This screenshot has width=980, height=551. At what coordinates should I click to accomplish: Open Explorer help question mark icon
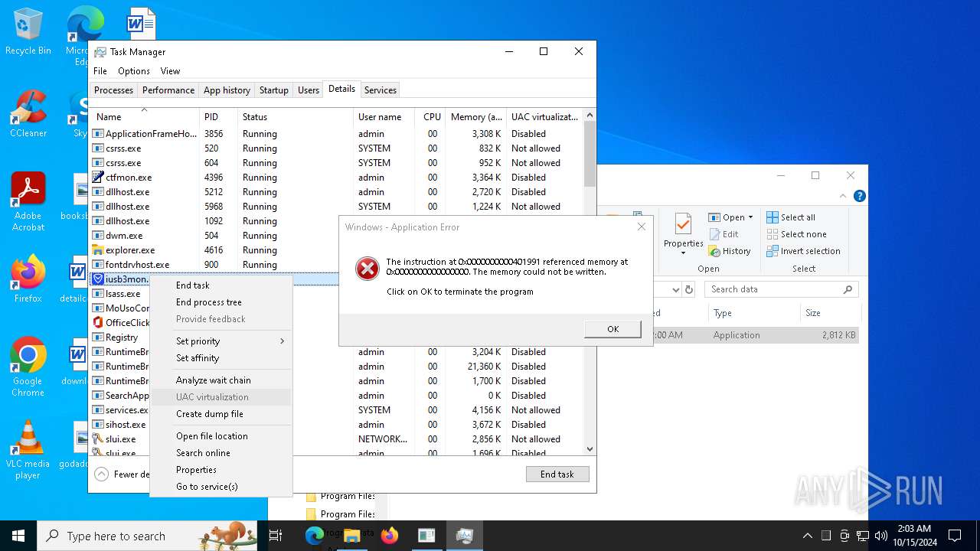point(859,197)
